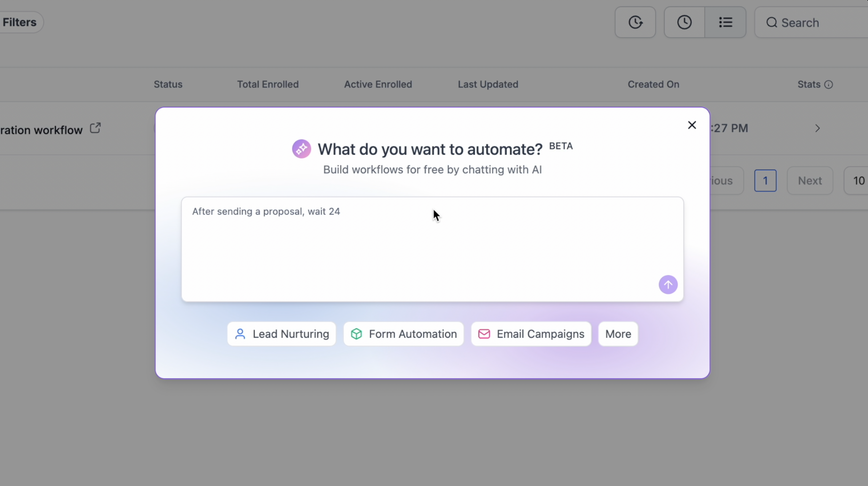Switch to the list view icon
The width and height of the screenshot is (868, 486).
tap(726, 23)
